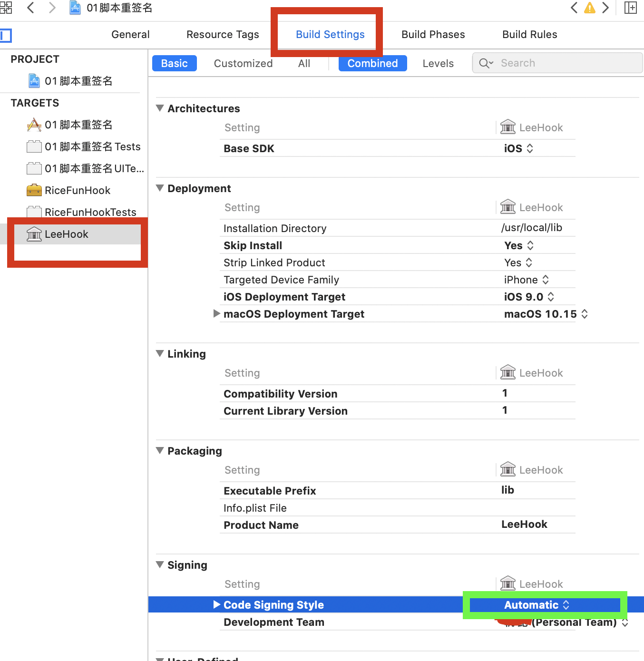The width and height of the screenshot is (644, 661).
Task: Jump to next issue chevron
Action: click(x=605, y=8)
